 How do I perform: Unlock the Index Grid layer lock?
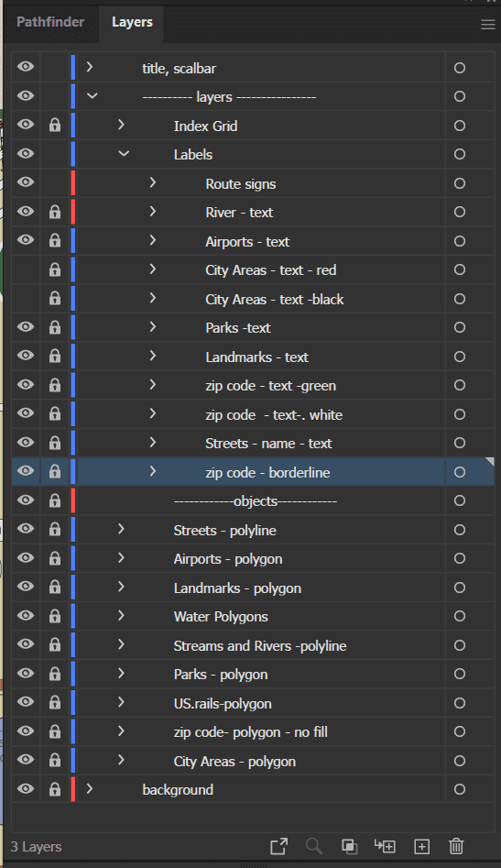coord(55,125)
